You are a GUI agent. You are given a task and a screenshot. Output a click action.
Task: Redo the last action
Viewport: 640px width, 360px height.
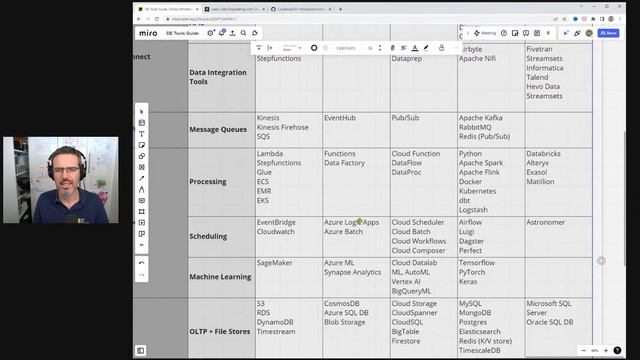tap(142, 275)
